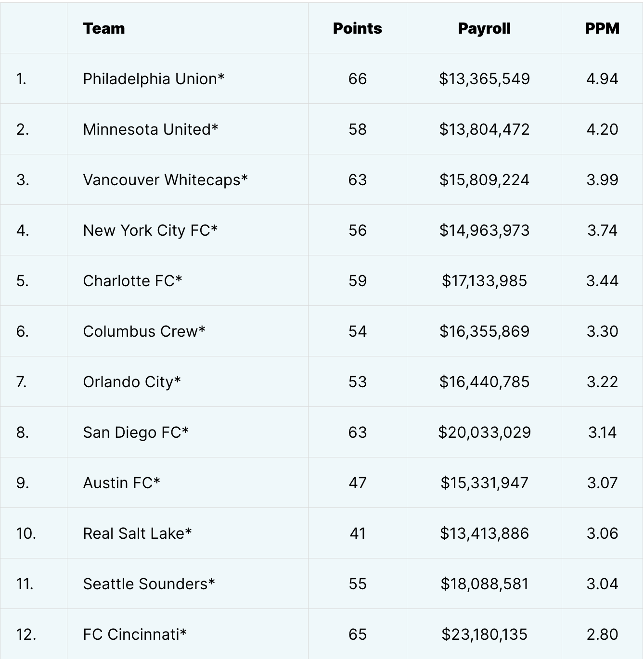
Task: Click Austin FC team name
Action: click(x=121, y=483)
